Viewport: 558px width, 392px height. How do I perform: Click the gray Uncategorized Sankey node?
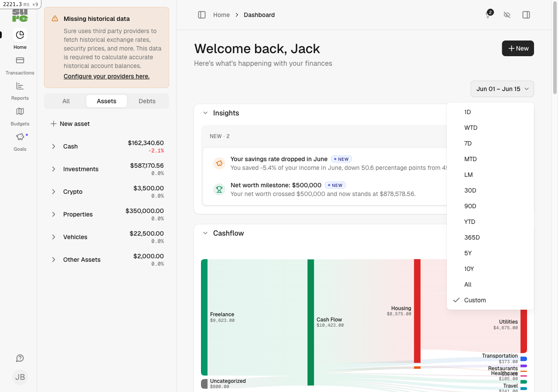[204, 384]
